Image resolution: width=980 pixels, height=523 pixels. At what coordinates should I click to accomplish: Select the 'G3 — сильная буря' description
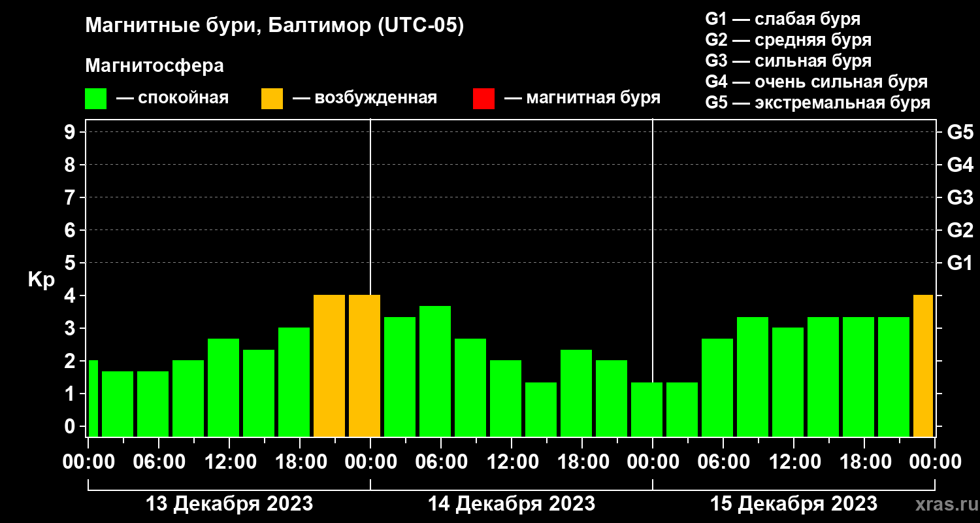pyautogui.click(x=789, y=61)
